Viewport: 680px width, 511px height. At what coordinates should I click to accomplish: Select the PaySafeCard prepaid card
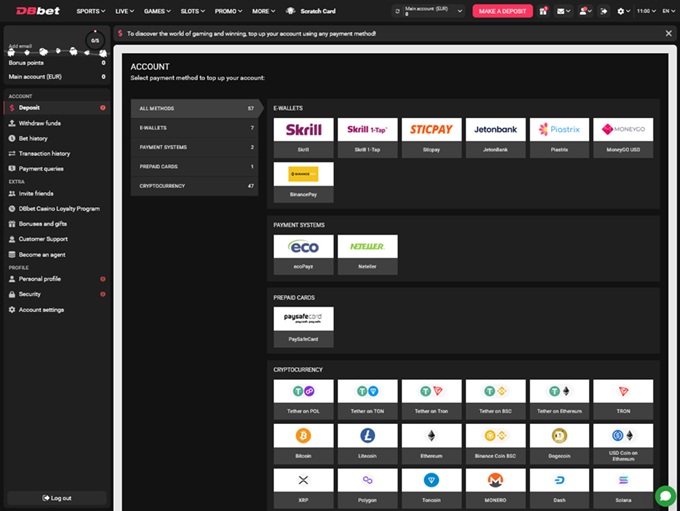(303, 324)
